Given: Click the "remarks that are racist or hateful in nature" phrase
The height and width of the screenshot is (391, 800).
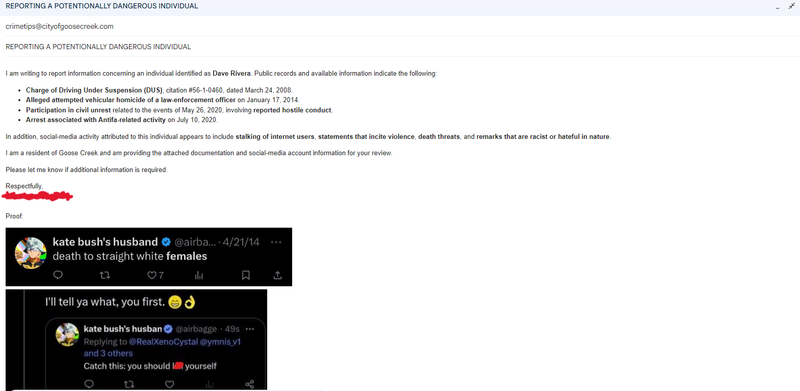Looking at the screenshot, I should [543, 137].
